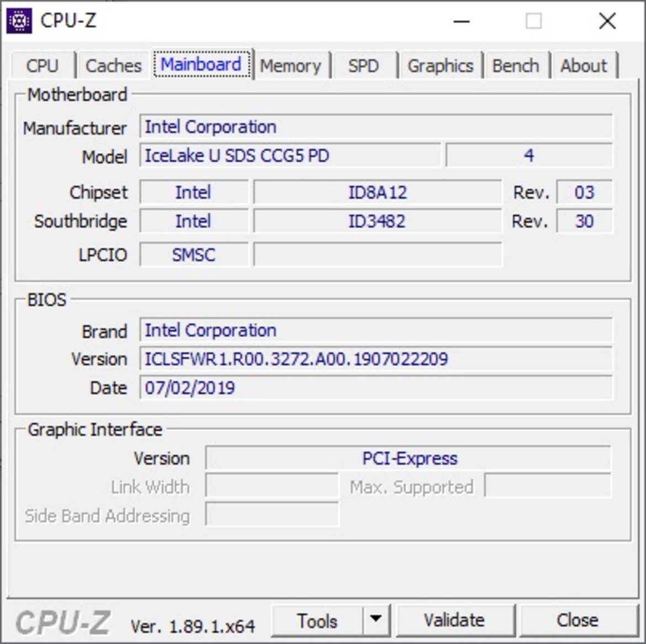Open the Memory tab
Screen dimensions: 646x644
coord(290,66)
